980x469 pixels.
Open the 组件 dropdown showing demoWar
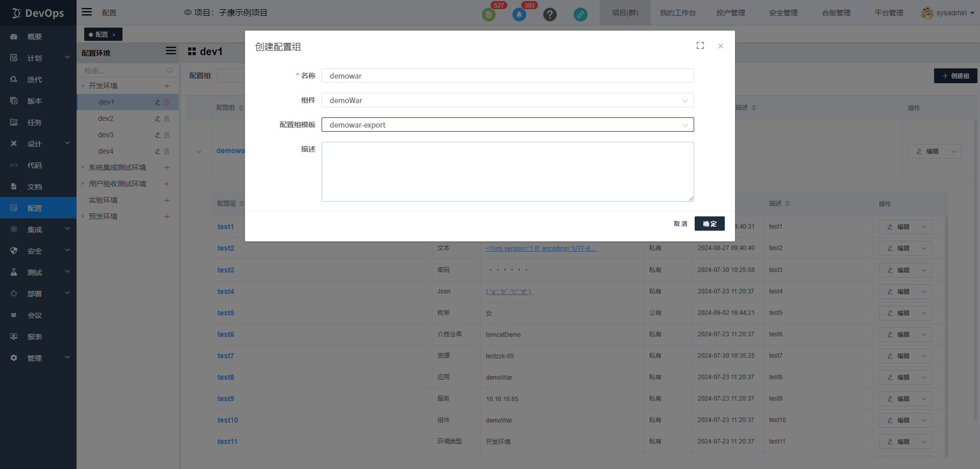pyautogui.click(x=507, y=101)
